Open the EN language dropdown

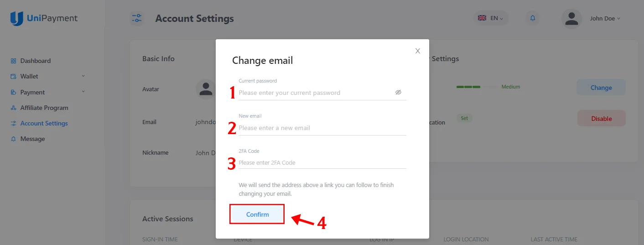[491, 19]
